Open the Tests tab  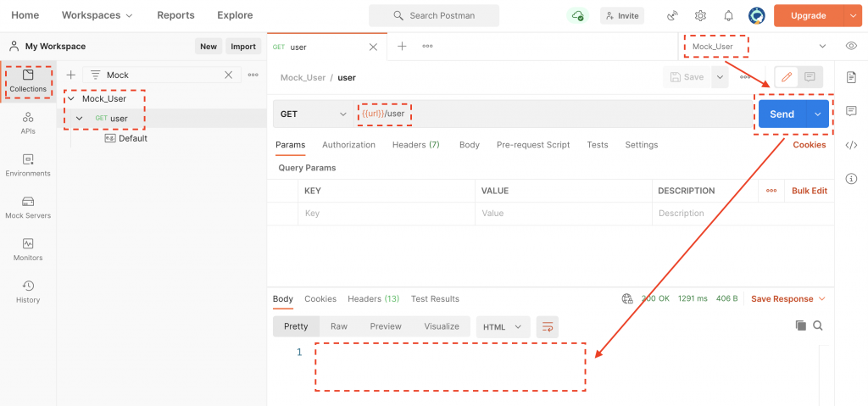598,145
